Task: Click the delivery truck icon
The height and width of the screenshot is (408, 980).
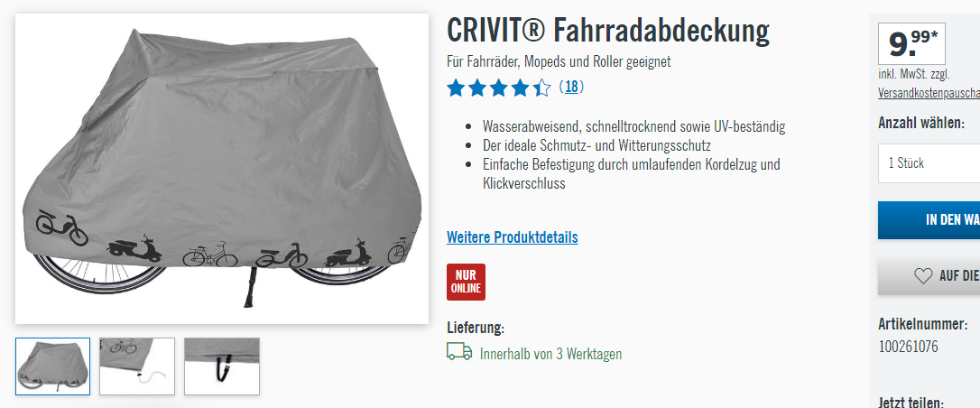Action: tap(459, 352)
